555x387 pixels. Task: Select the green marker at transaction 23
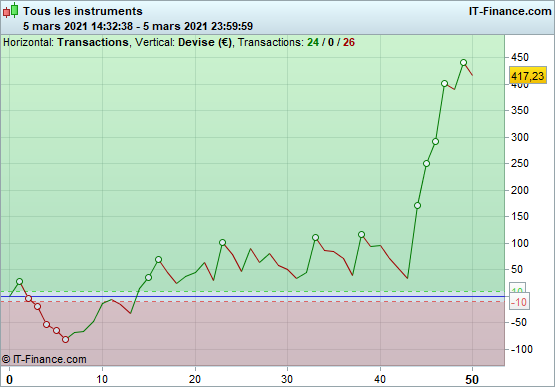pos(222,243)
